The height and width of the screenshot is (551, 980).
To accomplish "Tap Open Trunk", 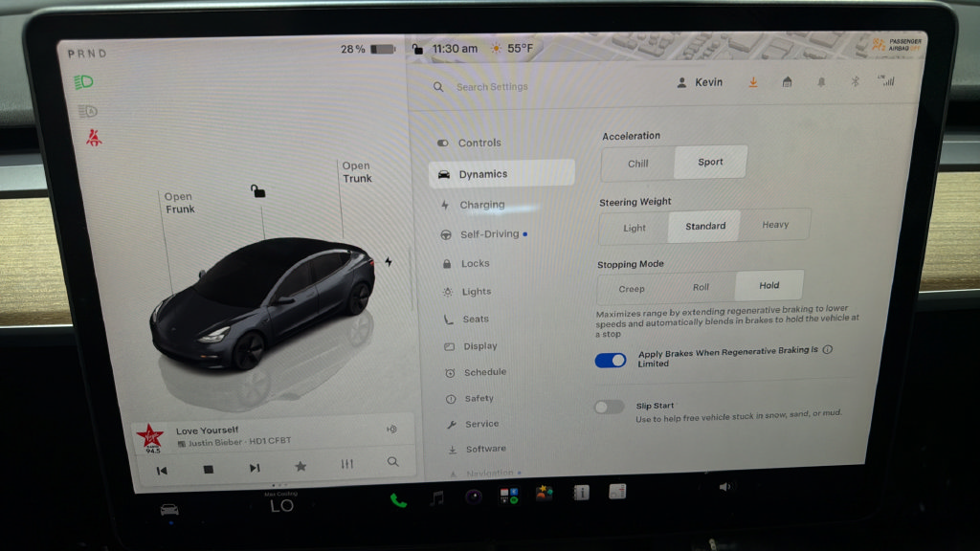I will (357, 172).
